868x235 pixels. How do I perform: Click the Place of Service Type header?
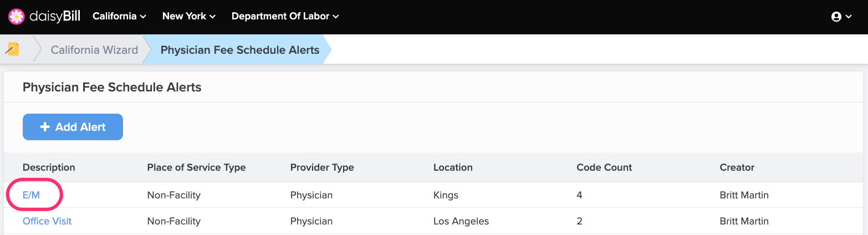[196, 167]
